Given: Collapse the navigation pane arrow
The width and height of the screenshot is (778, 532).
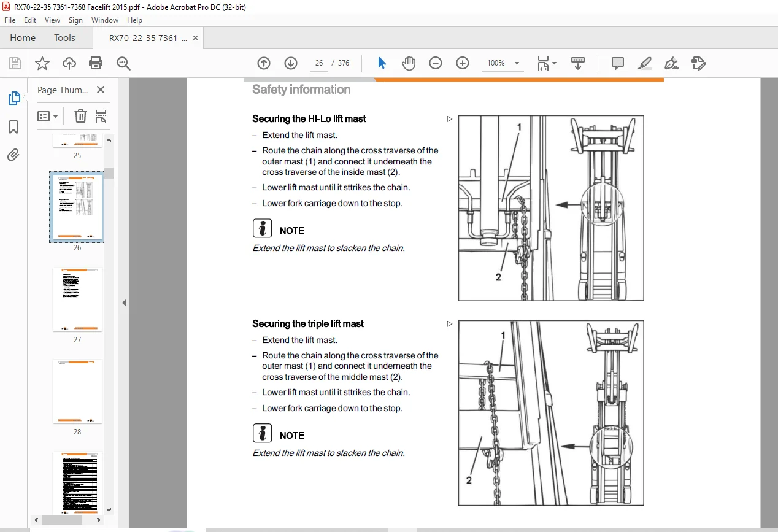Looking at the screenshot, I should 124,303.
